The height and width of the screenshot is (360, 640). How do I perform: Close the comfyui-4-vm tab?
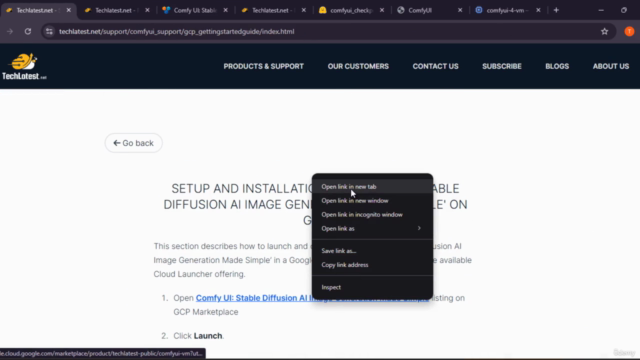[538, 10]
